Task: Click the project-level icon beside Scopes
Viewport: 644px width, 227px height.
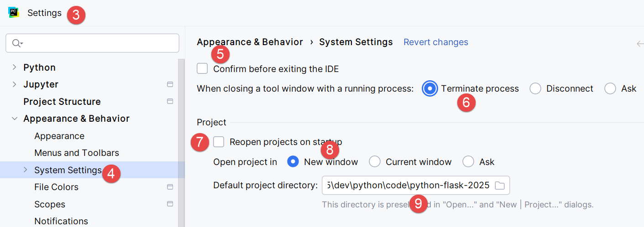Action: (x=170, y=204)
